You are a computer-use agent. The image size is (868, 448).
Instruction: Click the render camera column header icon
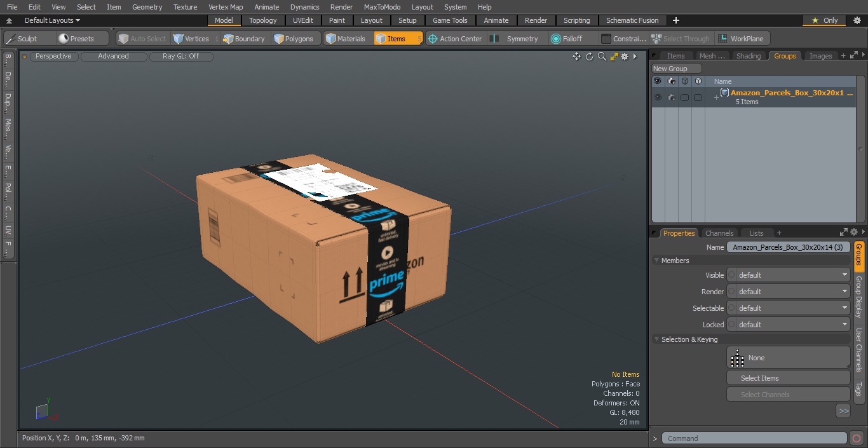click(x=671, y=81)
